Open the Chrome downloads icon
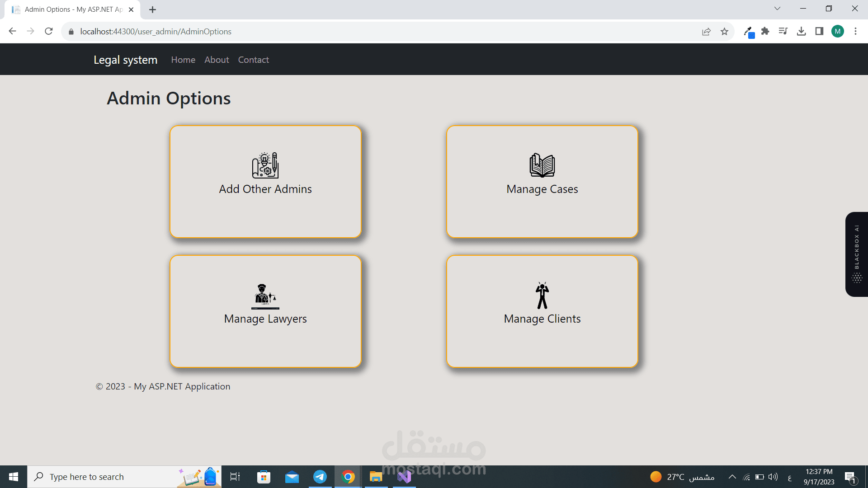868x488 pixels. coord(801,31)
